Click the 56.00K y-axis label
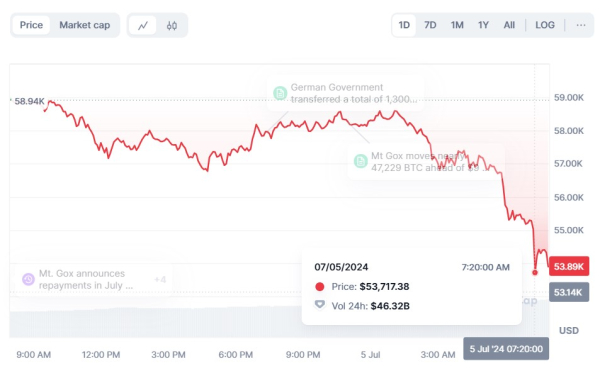 click(x=569, y=197)
